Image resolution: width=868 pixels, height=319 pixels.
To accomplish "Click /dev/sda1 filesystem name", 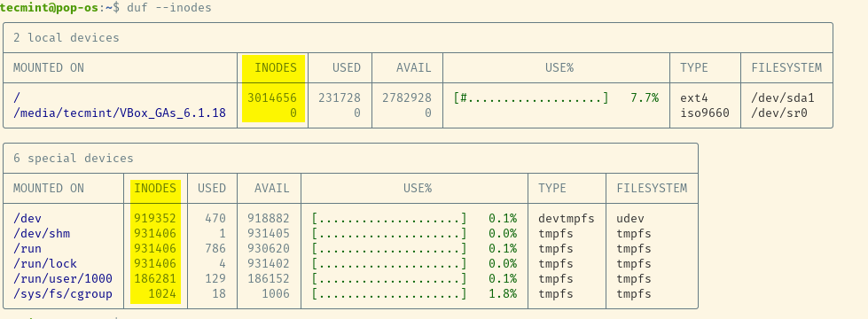I will [x=783, y=97].
